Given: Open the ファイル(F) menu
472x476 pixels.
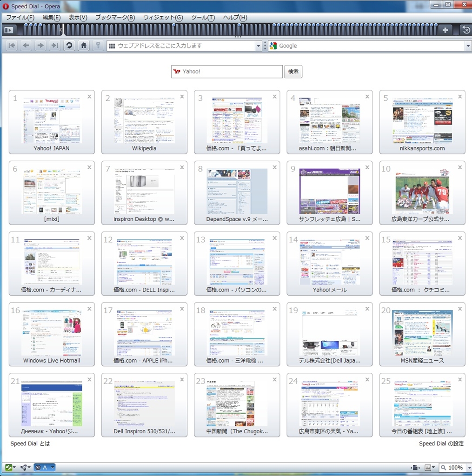Looking at the screenshot, I should tap(20, 18).
